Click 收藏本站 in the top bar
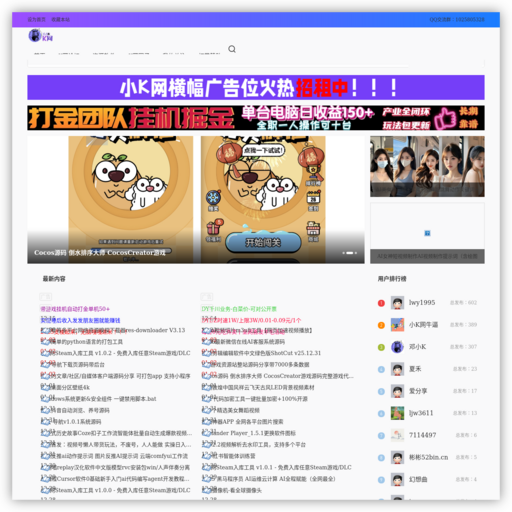The height and width of the screenshot is (512, 512). 61,20
